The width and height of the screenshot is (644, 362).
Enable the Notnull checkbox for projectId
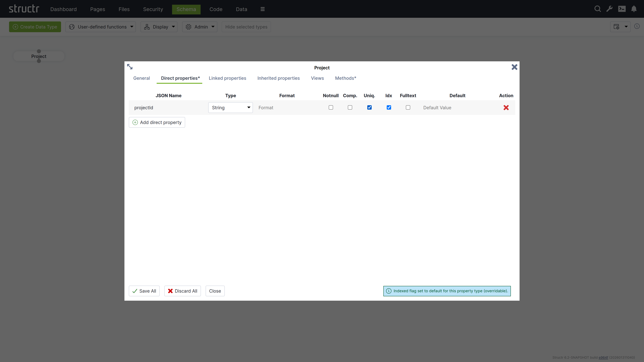coord(331,107)
